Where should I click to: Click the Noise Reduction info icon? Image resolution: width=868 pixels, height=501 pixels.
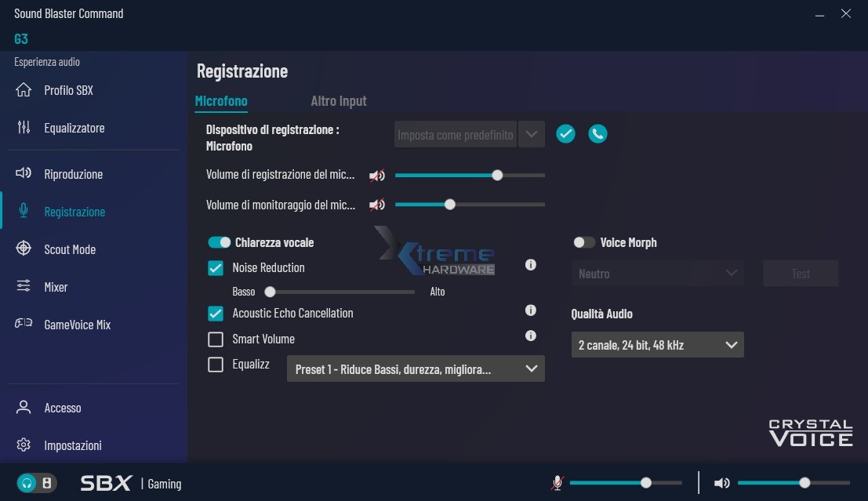531,265
